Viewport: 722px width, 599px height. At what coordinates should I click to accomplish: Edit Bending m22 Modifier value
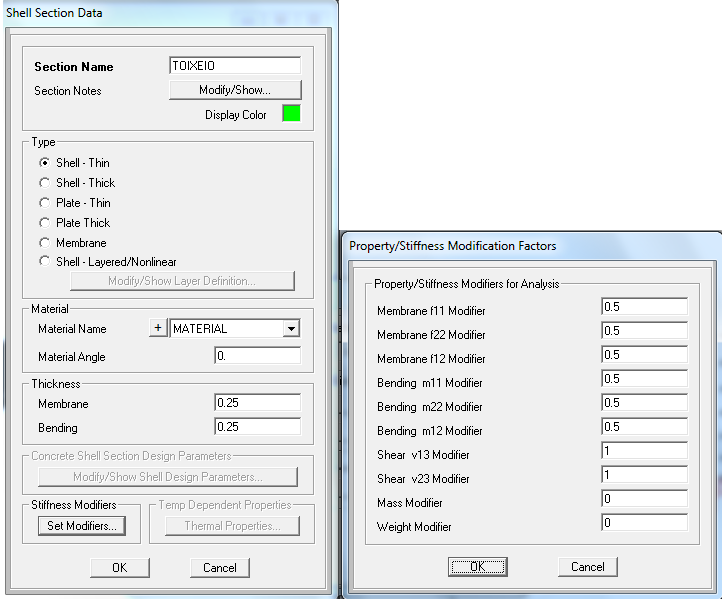click(x=644, y=402)
